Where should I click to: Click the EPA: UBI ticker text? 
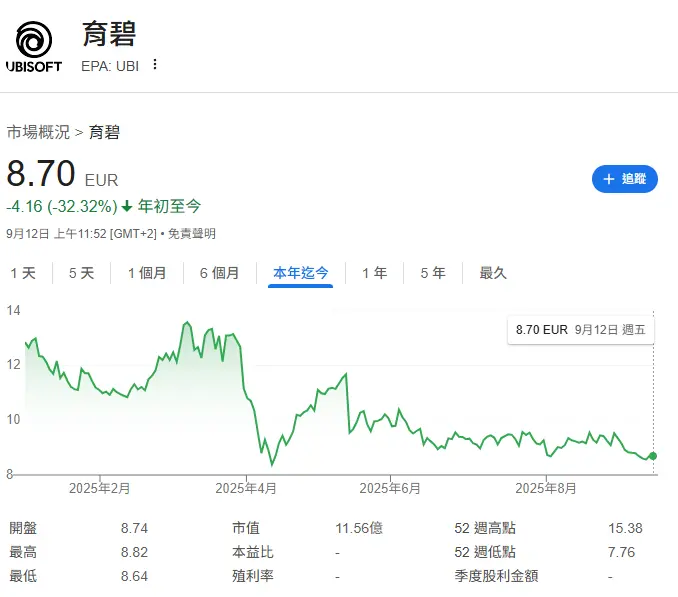coord(110,66)
